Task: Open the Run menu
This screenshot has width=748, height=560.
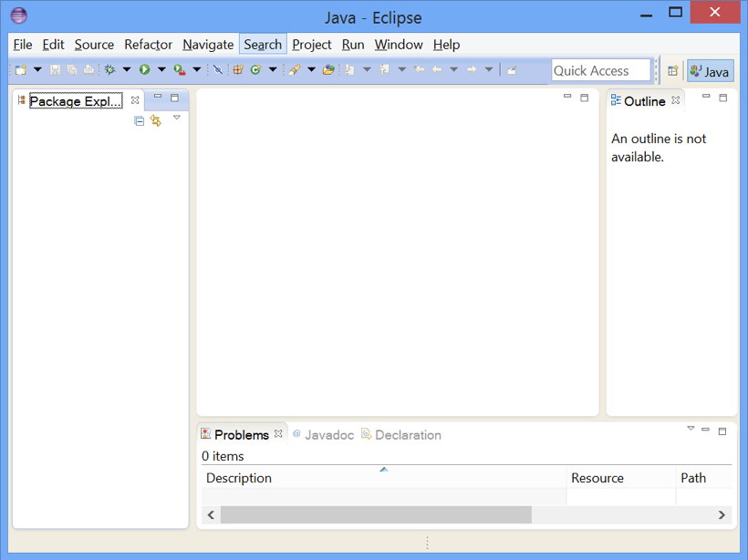Action: (x=353, y=45)
